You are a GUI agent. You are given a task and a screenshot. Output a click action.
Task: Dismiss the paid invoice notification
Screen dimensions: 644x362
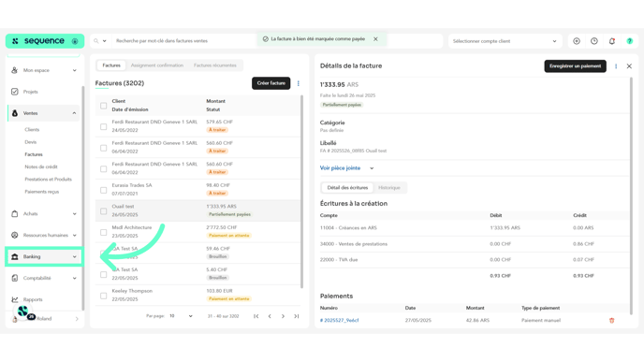click(375, 39)
